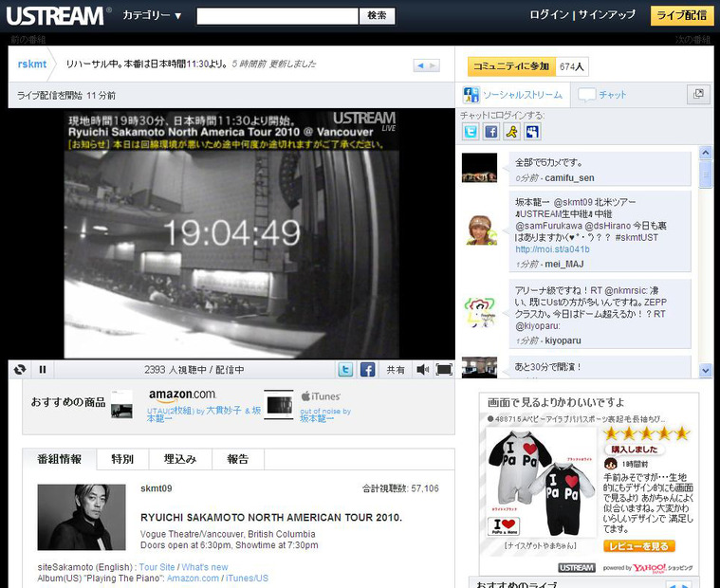
Task: Click chat scrollbar up arrow
Action: click(706, 153)
